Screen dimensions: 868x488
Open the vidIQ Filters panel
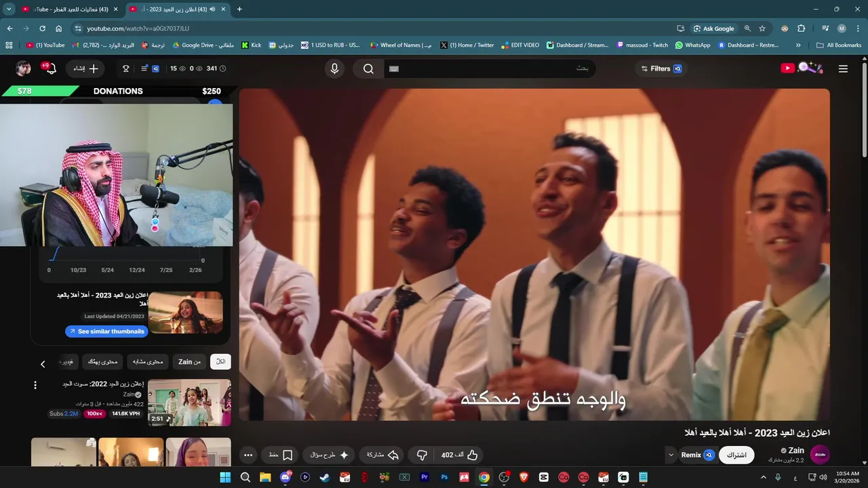click(661, 68)
